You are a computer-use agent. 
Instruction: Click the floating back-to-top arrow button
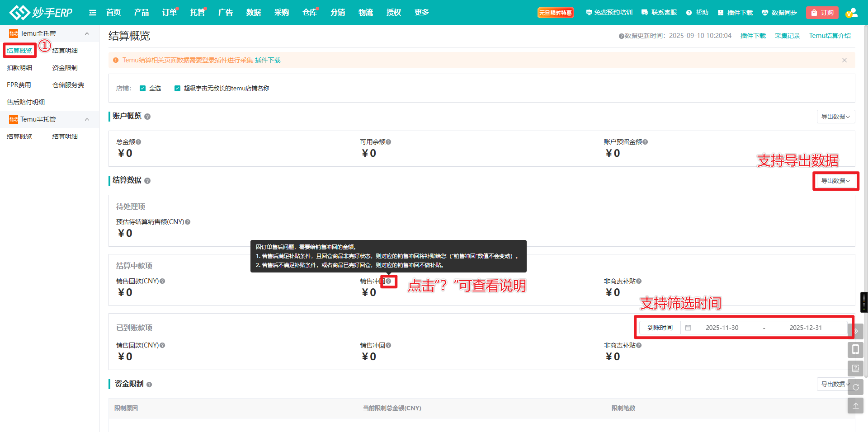pyautogui.click(x=855, y=405)
